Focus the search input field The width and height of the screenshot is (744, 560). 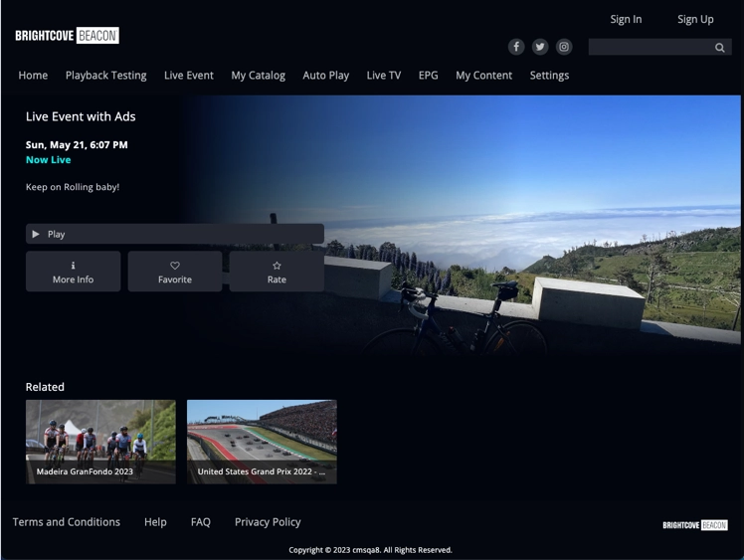[x=660, y=47]
